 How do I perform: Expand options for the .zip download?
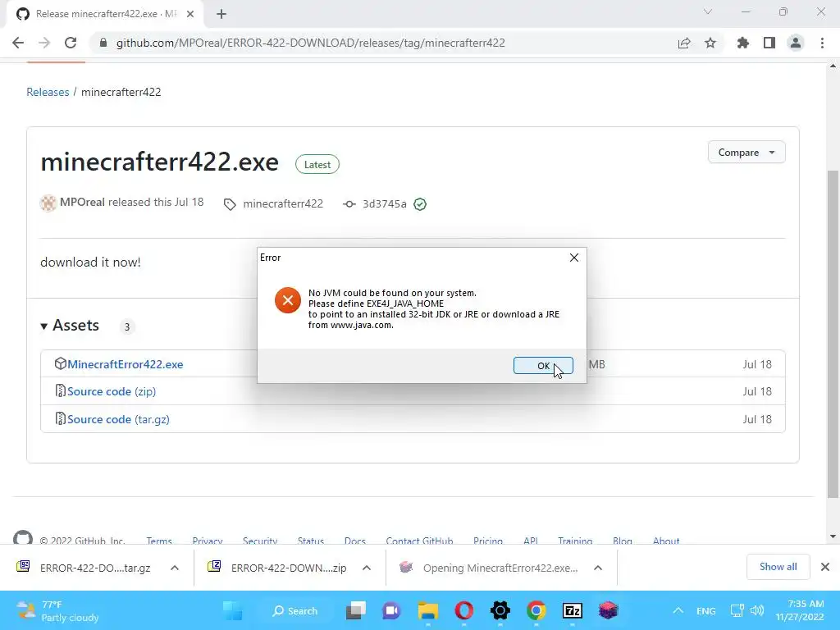(x=367, y=568)
